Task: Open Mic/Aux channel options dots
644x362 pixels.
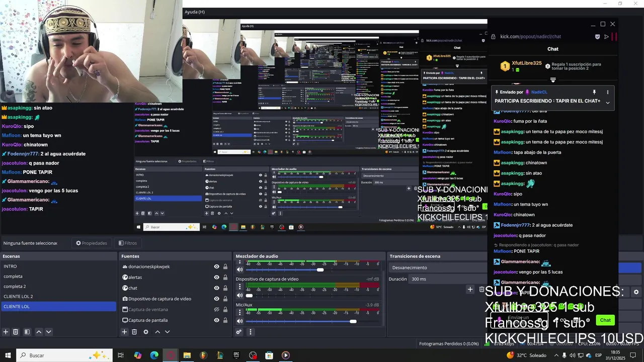Action: pyautogui.click(x=239, y=313)
